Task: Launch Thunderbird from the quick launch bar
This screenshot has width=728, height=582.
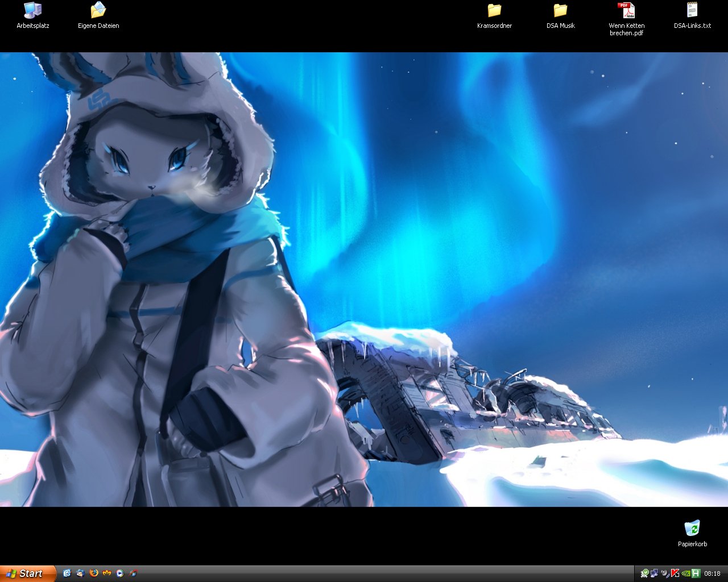Action: pyautogui.click(x=80, y=573)
